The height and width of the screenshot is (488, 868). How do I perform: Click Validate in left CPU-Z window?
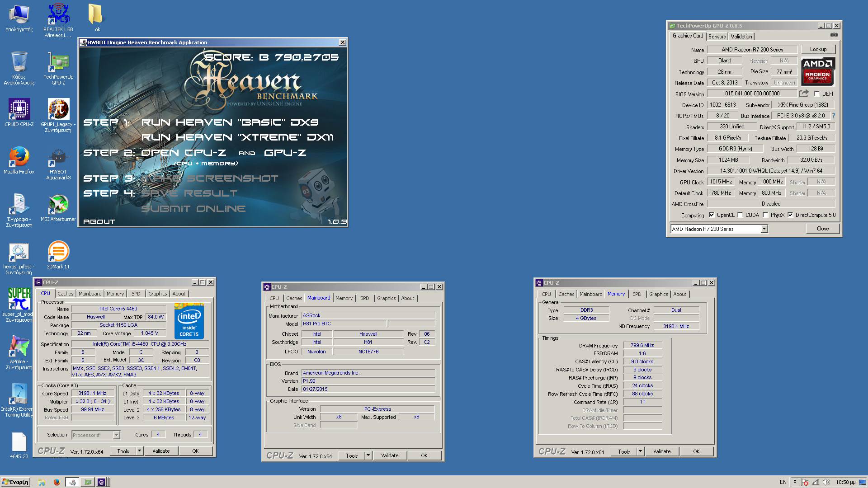[x=161, y=451]
